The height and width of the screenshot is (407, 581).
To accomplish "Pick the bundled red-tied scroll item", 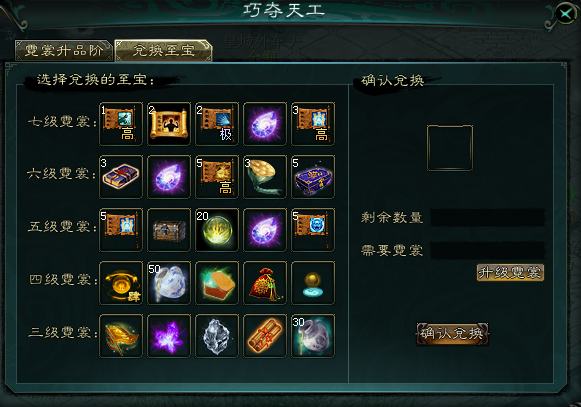I will click(x=265, y=336).
